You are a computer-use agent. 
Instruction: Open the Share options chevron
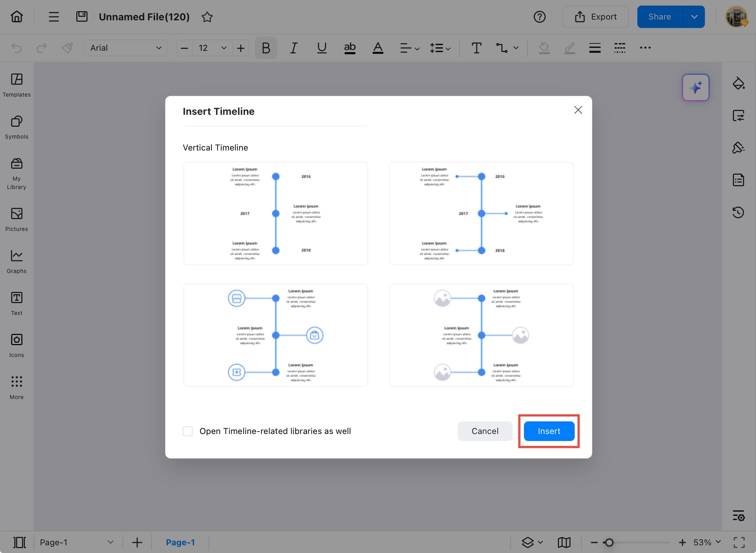694,16
